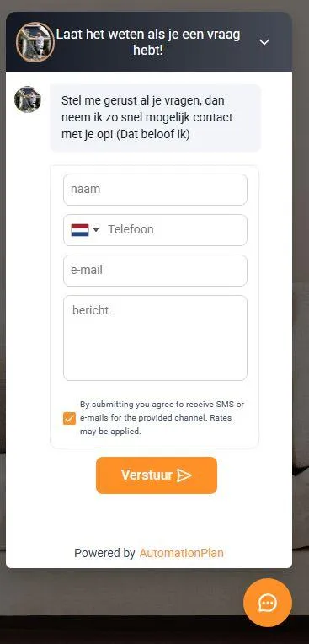Click the dark header bar of chat widget
The image size is (309, 644).
pos(149,42)
